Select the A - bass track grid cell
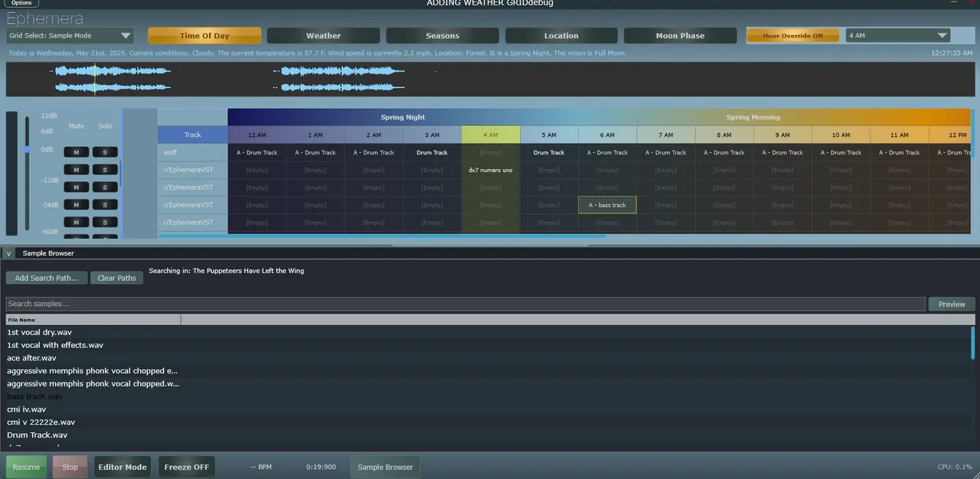Image resolution: width=980 pixels, height=479 pixels. coord(607,205)
